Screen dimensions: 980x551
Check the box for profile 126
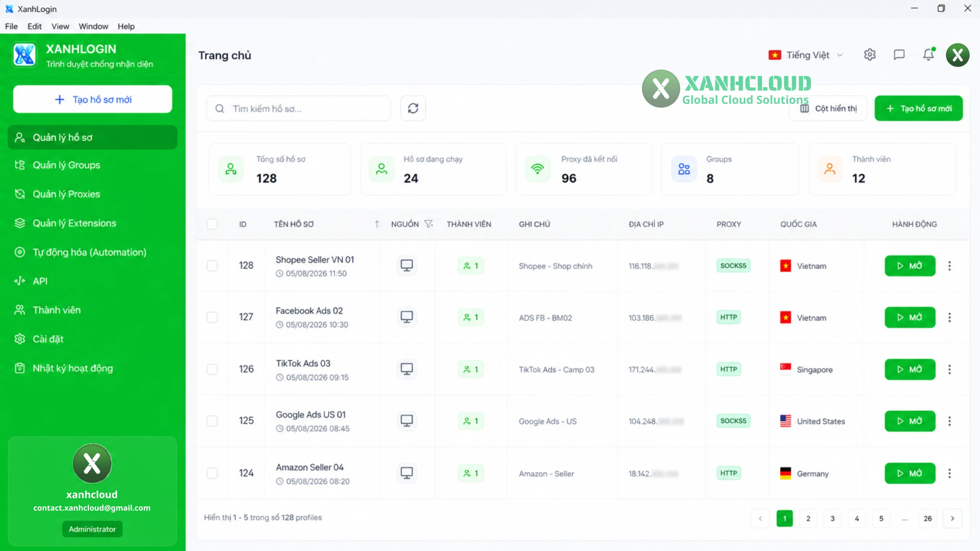(212, 369)
